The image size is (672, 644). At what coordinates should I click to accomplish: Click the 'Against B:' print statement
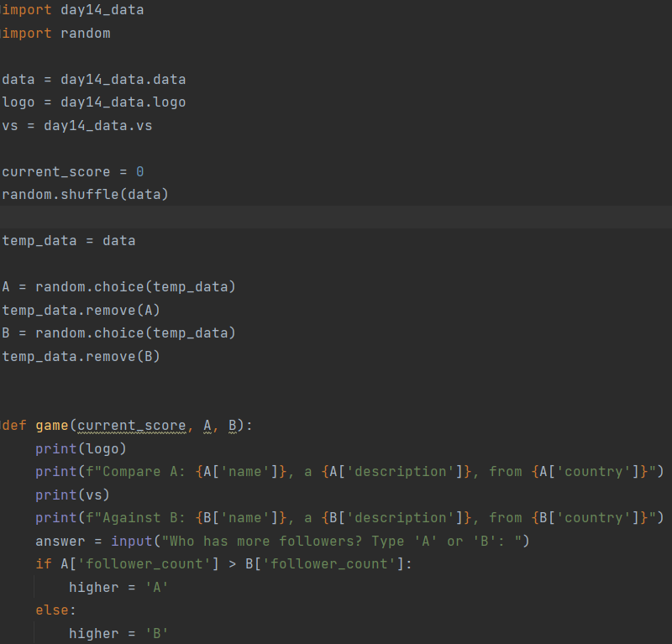tap(349, 518)
